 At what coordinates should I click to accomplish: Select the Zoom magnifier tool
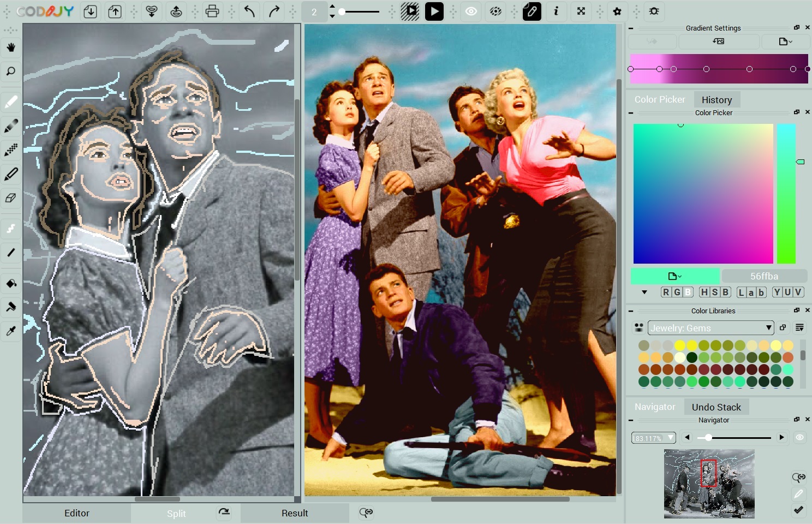11,71
